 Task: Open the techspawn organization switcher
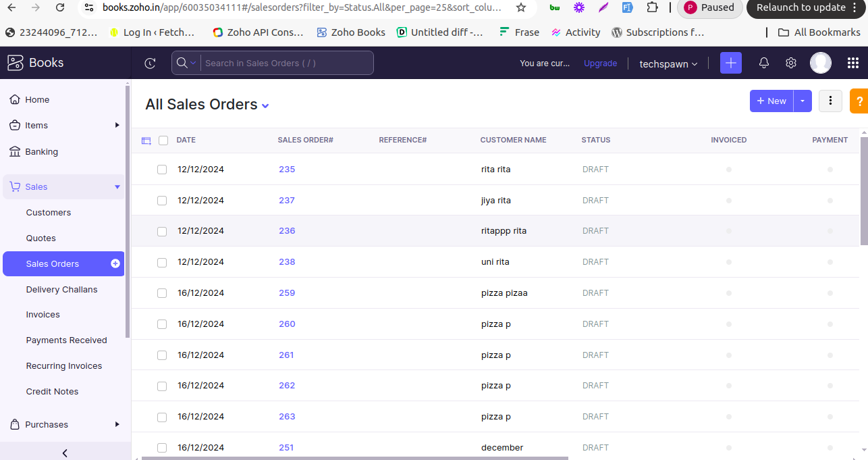668,63
